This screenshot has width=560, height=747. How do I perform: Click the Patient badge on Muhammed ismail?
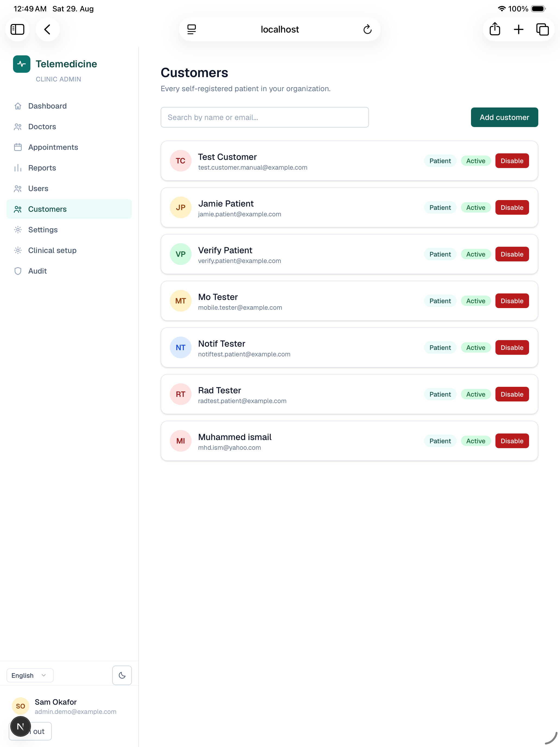click(440, 441)
